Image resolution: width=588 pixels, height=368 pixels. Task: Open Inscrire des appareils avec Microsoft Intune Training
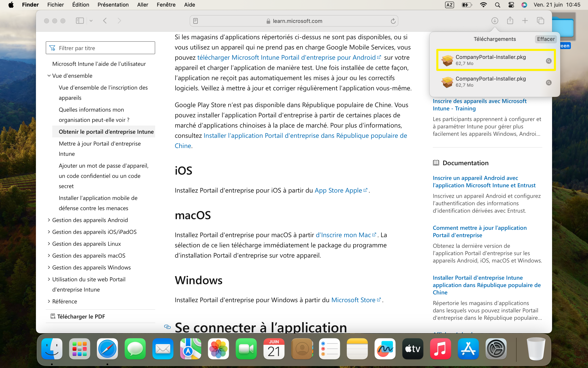(479, 105)
